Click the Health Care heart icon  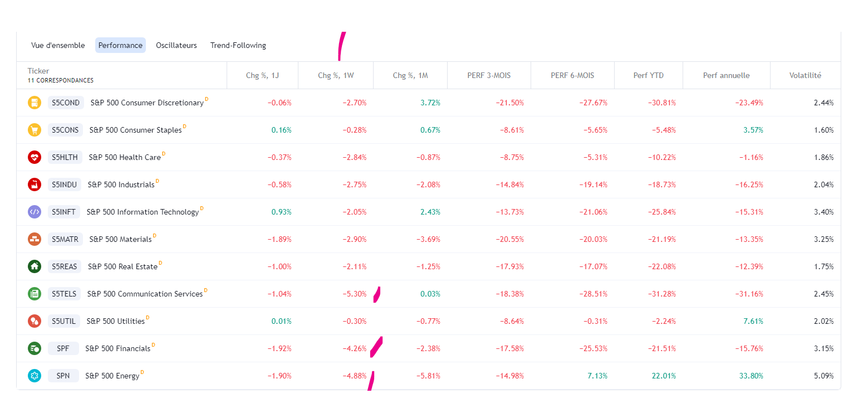[x=35, y=157]
